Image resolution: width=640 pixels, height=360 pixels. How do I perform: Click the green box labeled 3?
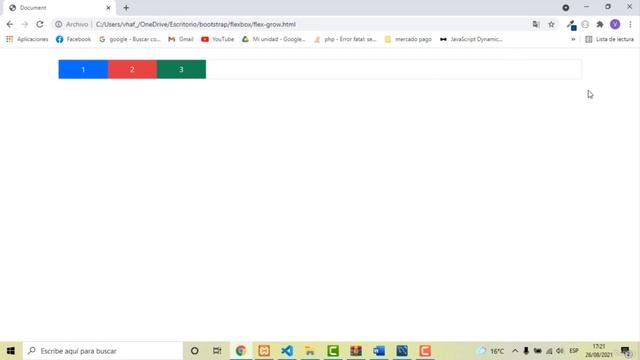point(181,69)
